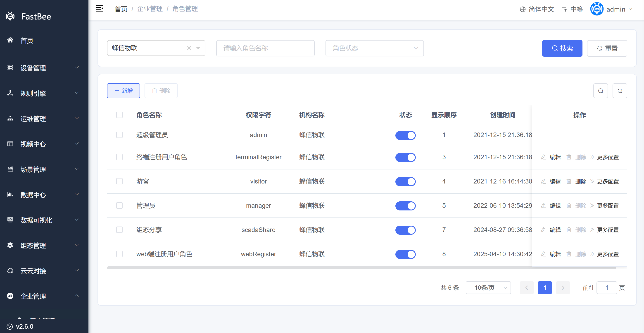Click edit pencil icon for 终端注册用户角色
The height and width of the screenshot is (333, 644).
click(543, 157)
